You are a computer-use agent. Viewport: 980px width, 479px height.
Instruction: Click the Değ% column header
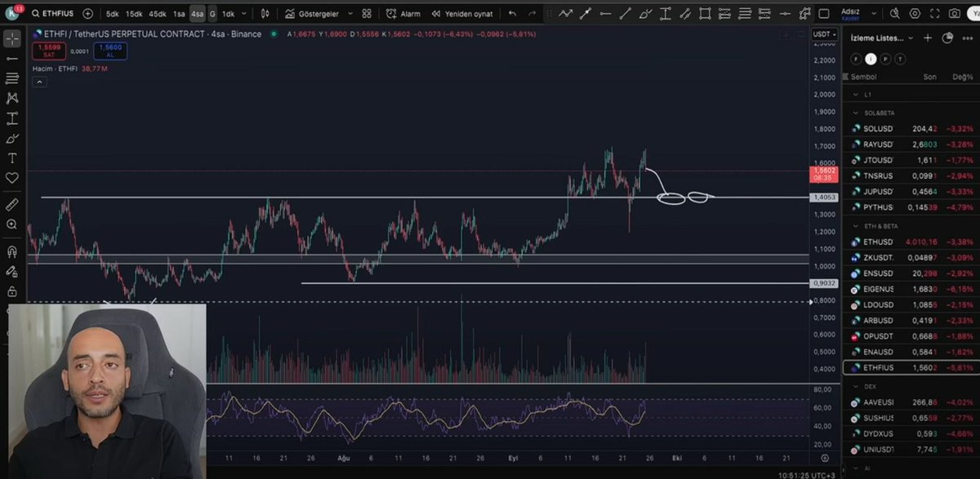coord(962,77)
